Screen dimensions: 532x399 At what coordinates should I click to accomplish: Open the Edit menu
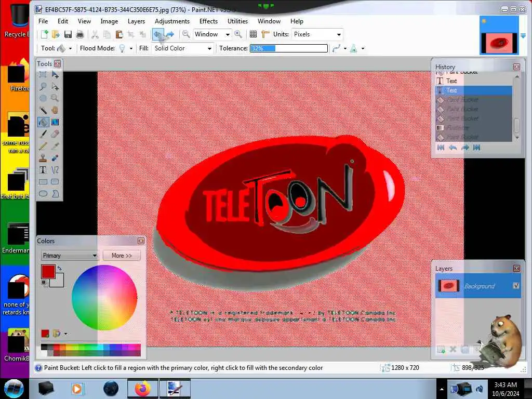tap(63, 21)
